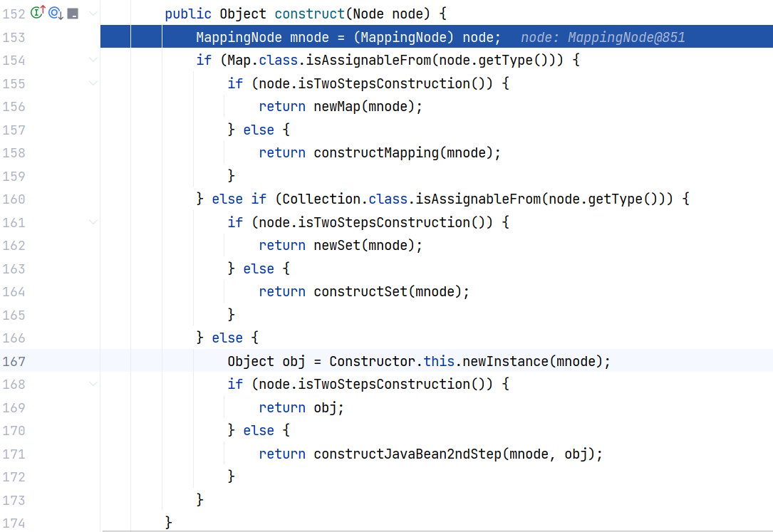Click line number 171 in the gutter
773x532 pixels.
[14, 454]
